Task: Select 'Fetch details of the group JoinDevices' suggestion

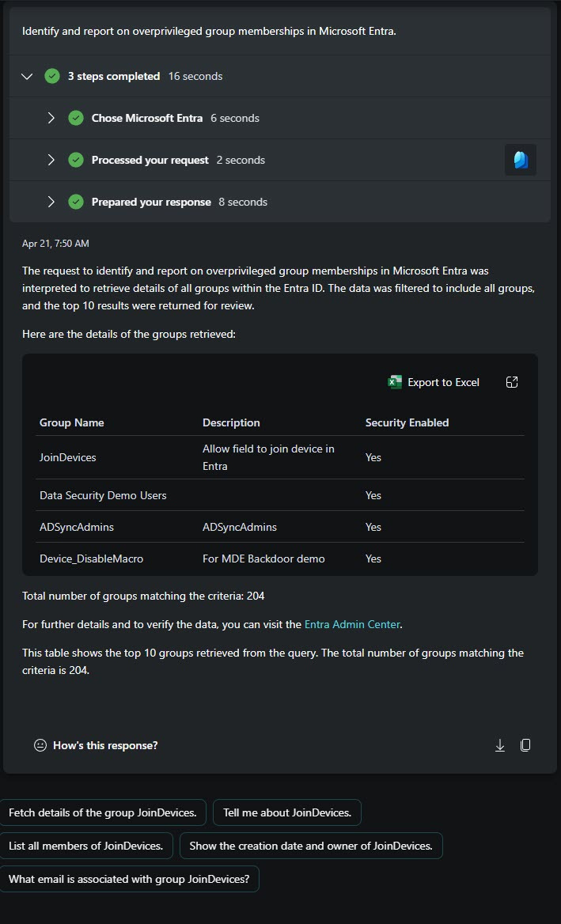Action: 103,812
